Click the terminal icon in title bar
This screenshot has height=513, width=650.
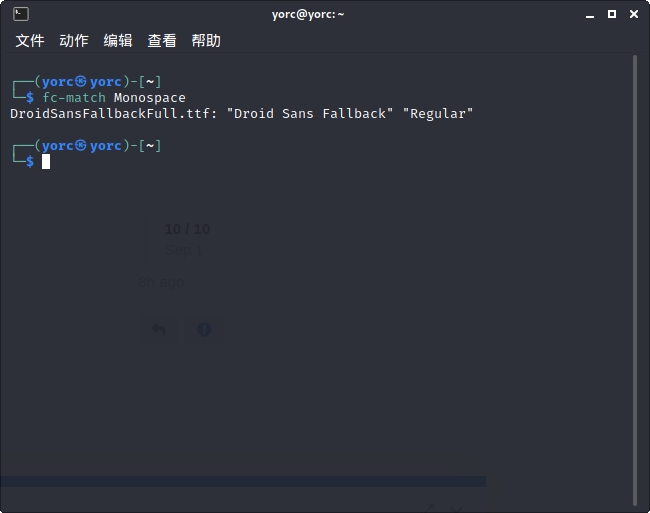coord(21,14)
